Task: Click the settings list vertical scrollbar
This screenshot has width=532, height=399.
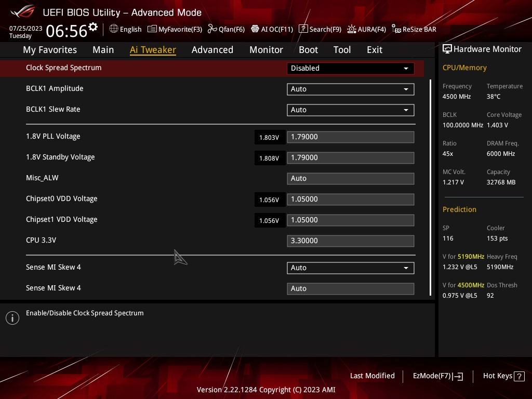Action: [x=430, y=187]
